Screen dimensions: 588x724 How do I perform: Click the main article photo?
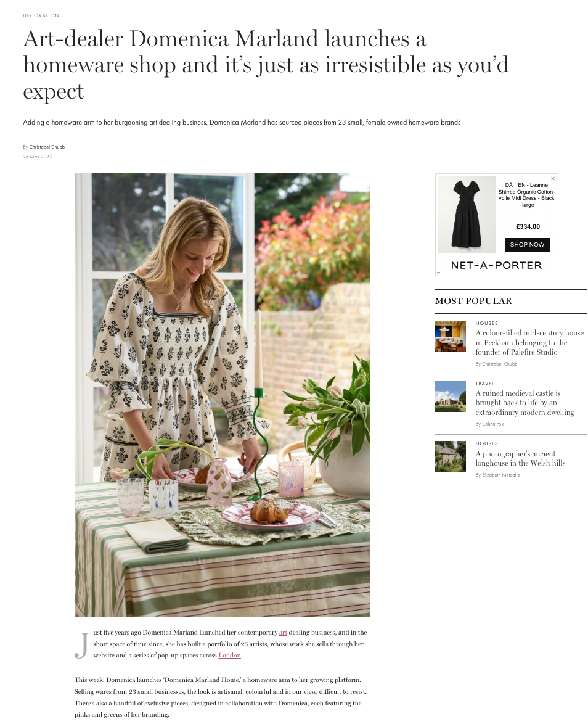(x=222, y=395)
